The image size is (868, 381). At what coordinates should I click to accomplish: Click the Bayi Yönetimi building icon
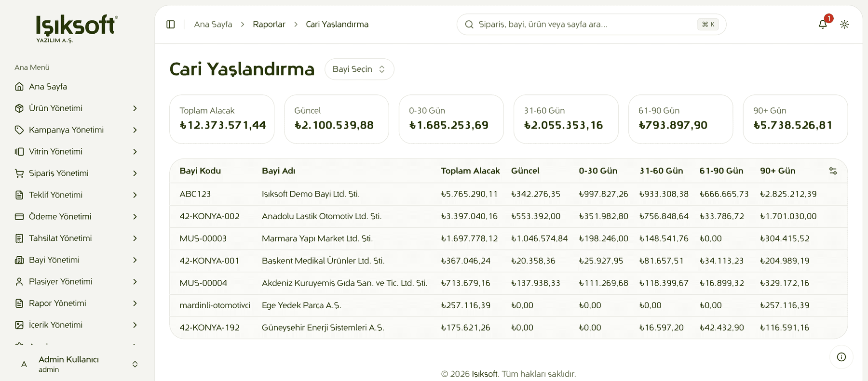19,260
